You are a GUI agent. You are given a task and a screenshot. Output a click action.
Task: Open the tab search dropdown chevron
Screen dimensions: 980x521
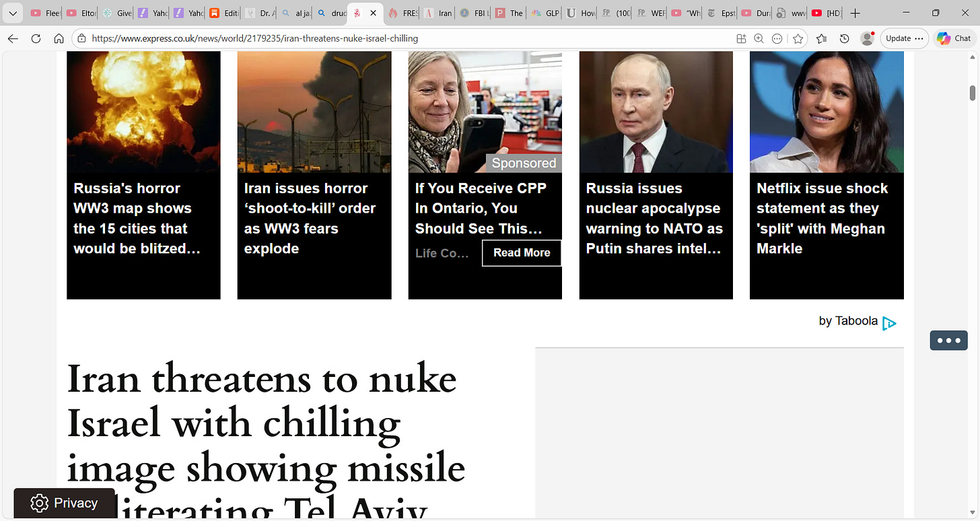[12, 13]
